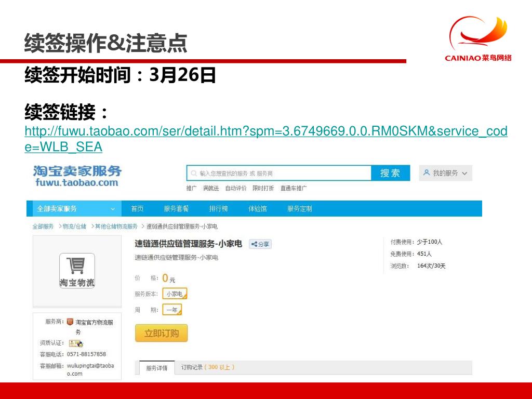Screen dimensions: 532x399
Task: Focus the service search input field
Action: pyautogui.click(x=279, y=174)
